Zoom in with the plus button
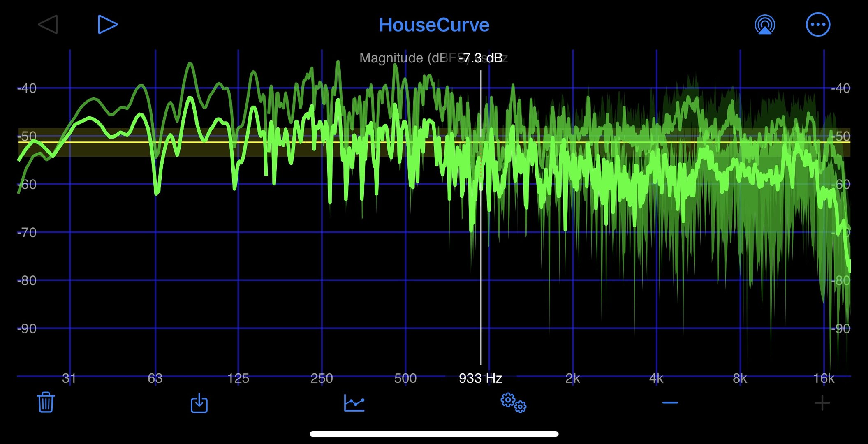The image size is (868, 444). (822, 403)
